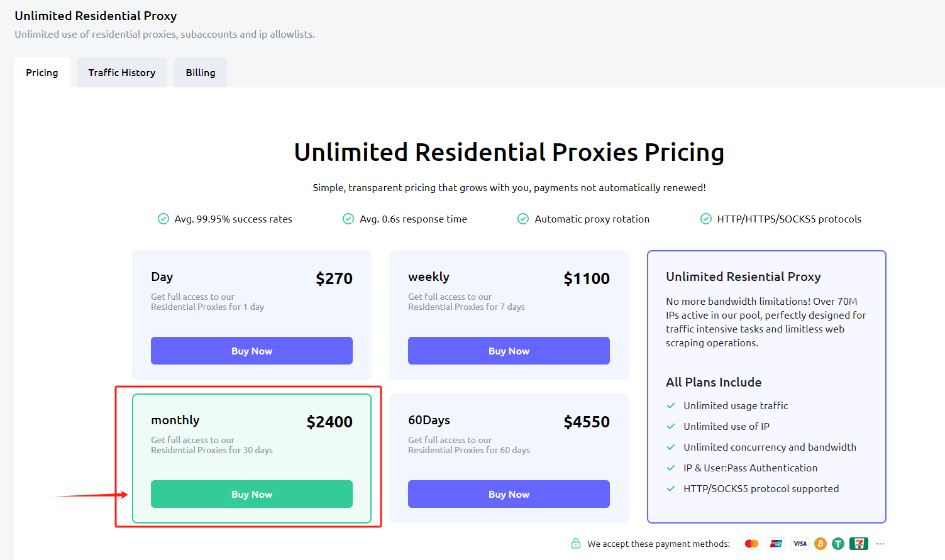Click the Tether payment icon
The image size is (945, 560).
838,544
